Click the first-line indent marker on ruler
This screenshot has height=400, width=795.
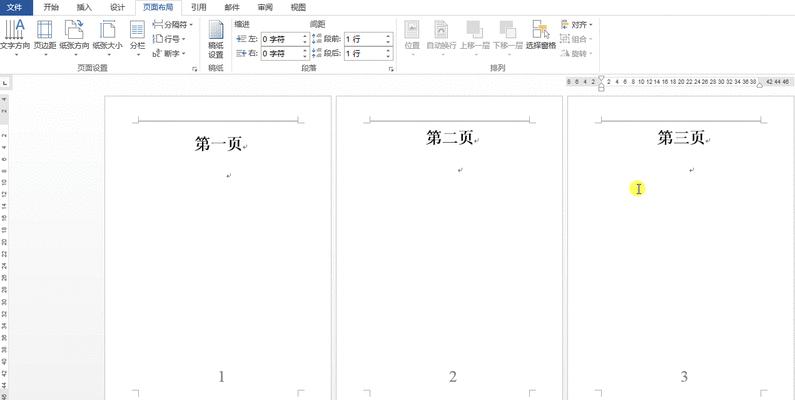(x=601, y=79)
